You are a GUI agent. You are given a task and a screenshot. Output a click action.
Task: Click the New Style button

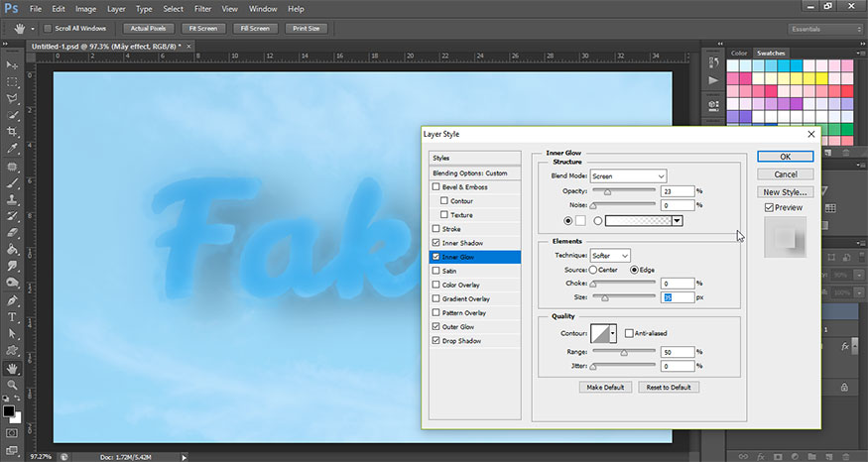pos(785,192)
